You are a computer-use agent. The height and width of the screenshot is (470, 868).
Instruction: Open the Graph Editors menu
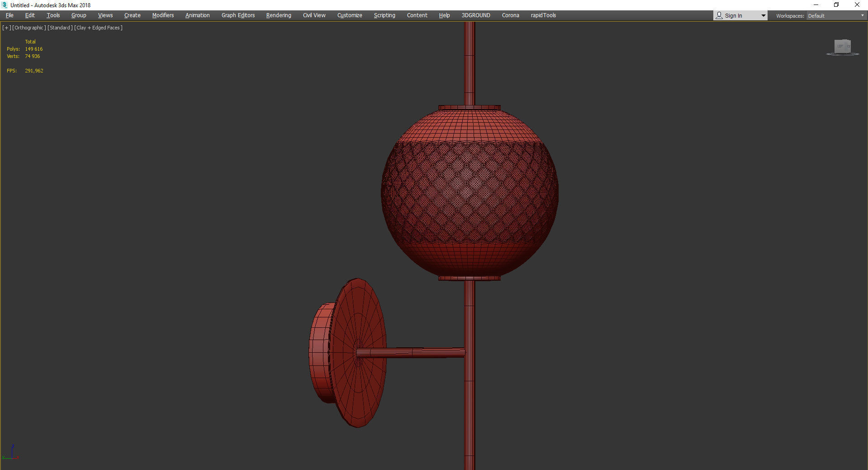[x=238, y=15]
